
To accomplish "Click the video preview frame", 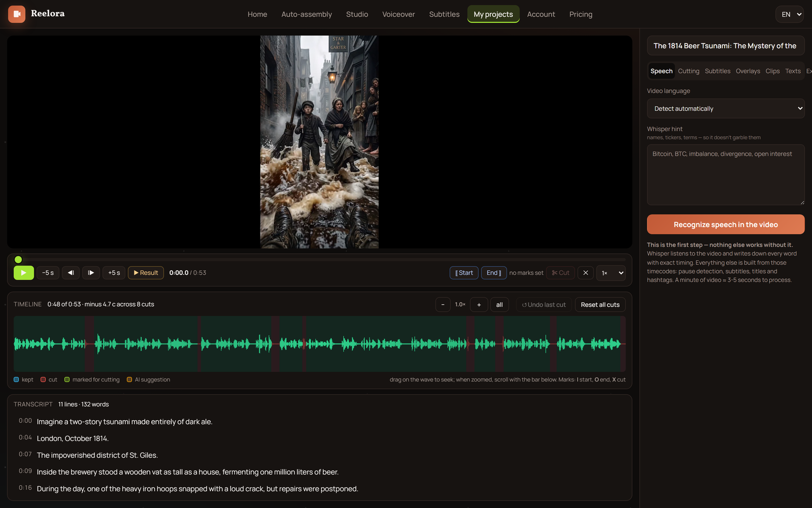I will pos(319,142).
